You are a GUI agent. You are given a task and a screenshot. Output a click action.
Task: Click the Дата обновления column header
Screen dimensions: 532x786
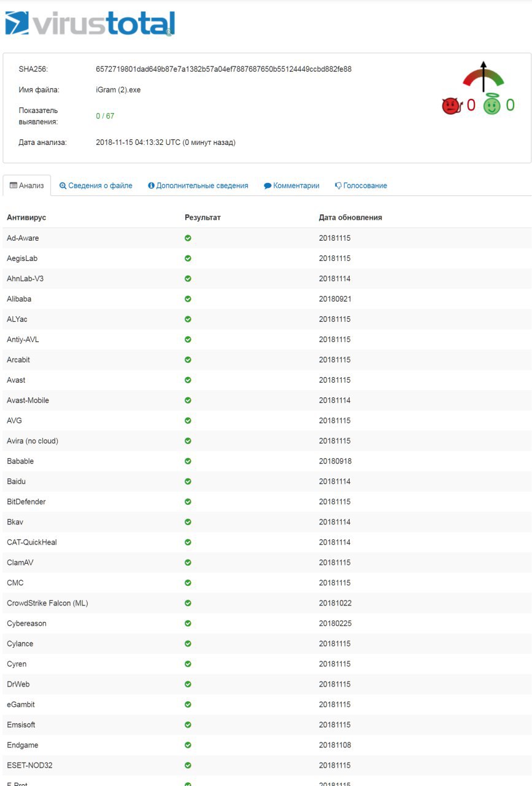pos(350,217)
